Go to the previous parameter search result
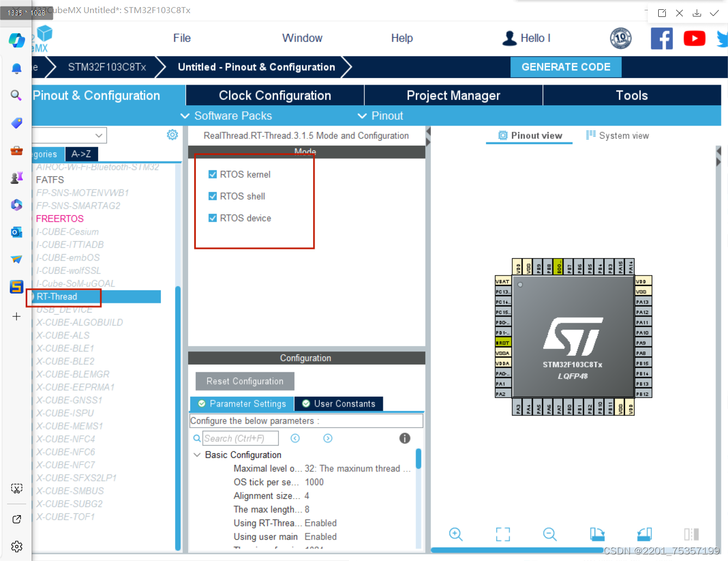The height and width of the screenshot is (561, 728). pyautogui.click(x=295, y=438)
